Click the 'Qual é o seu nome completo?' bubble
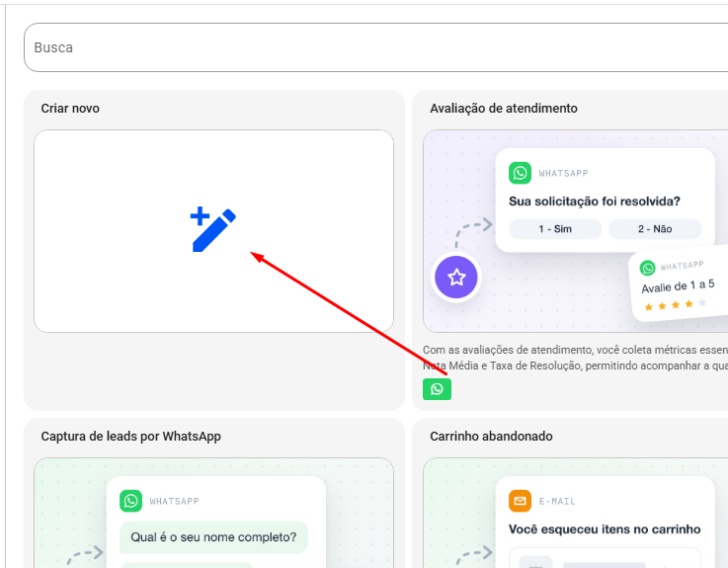 pos(213,537)
